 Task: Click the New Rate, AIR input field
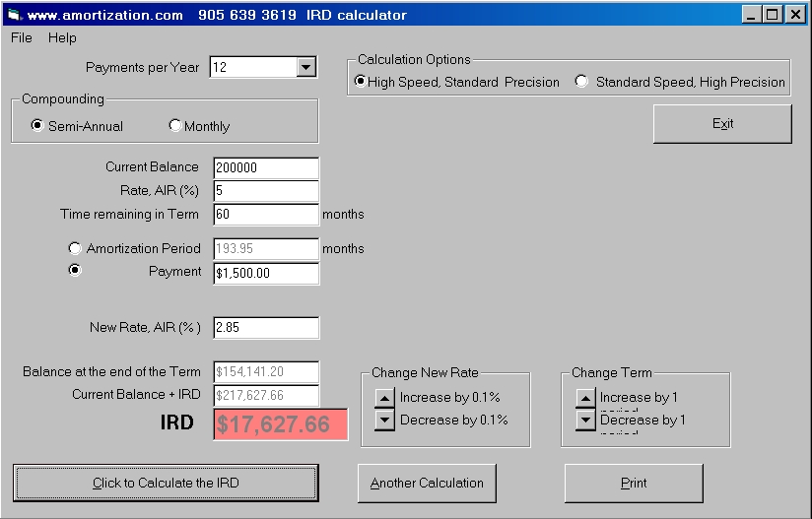(266, 328)
